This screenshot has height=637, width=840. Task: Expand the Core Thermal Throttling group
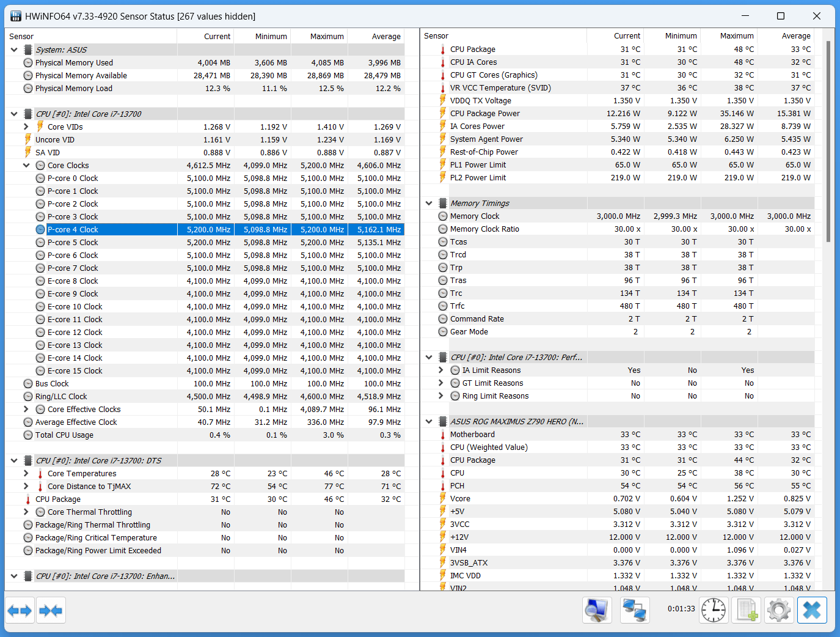point(26,512)
